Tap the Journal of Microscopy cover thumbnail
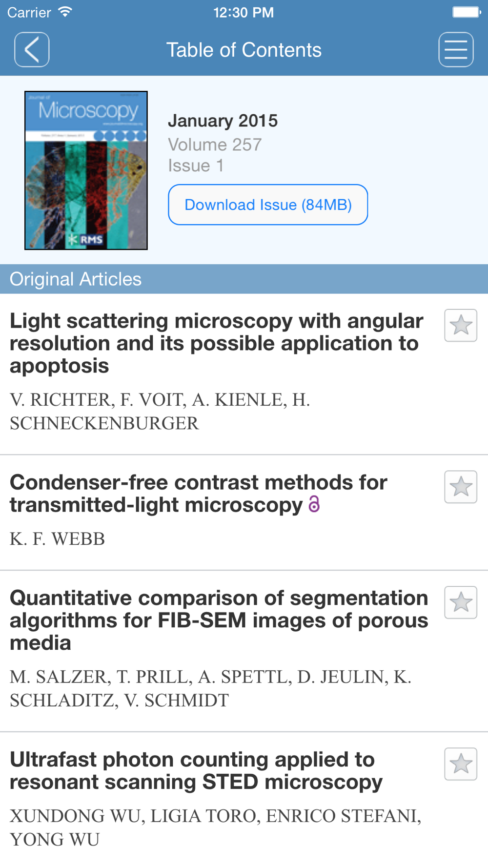488x868 pixels. (x=86, y=170)
